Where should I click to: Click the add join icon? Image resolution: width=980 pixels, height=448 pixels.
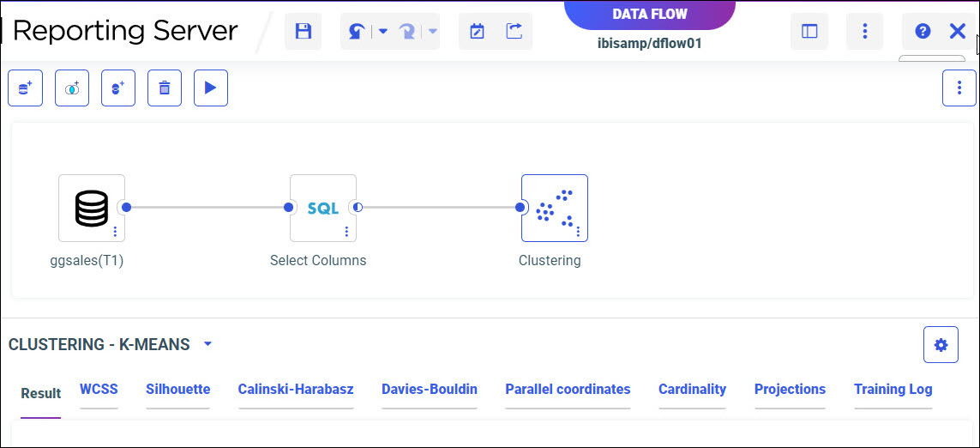(x=72, y=88)
